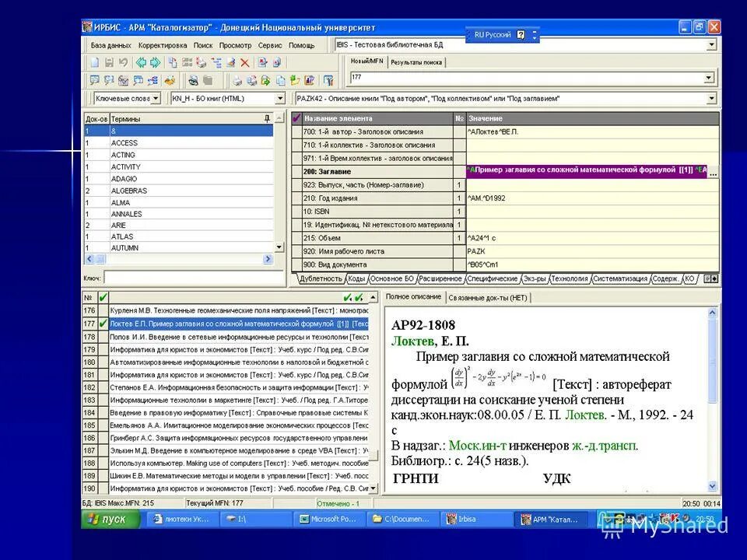
Task: Open the RU Русский language bar
Action: click(x=493, y=35)
